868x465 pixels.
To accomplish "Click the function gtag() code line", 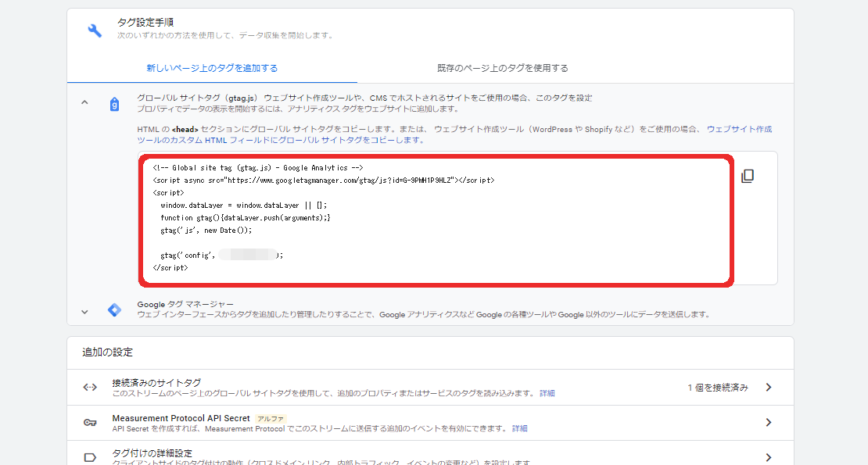I will 246,218.
